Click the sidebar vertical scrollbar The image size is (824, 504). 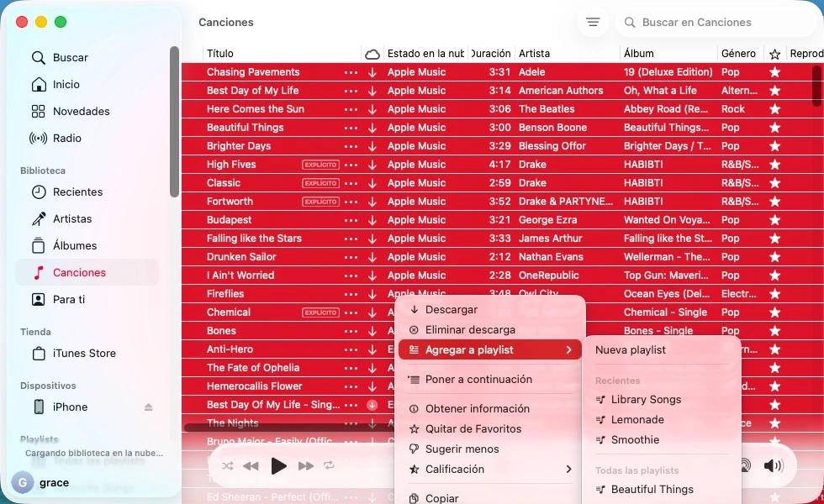point(174,122)
